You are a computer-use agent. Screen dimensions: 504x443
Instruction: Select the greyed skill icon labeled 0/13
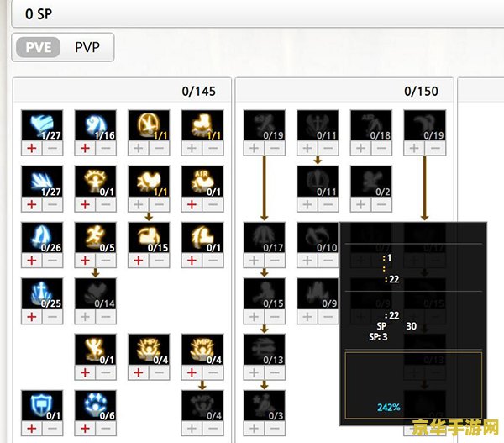coord(265,350)
